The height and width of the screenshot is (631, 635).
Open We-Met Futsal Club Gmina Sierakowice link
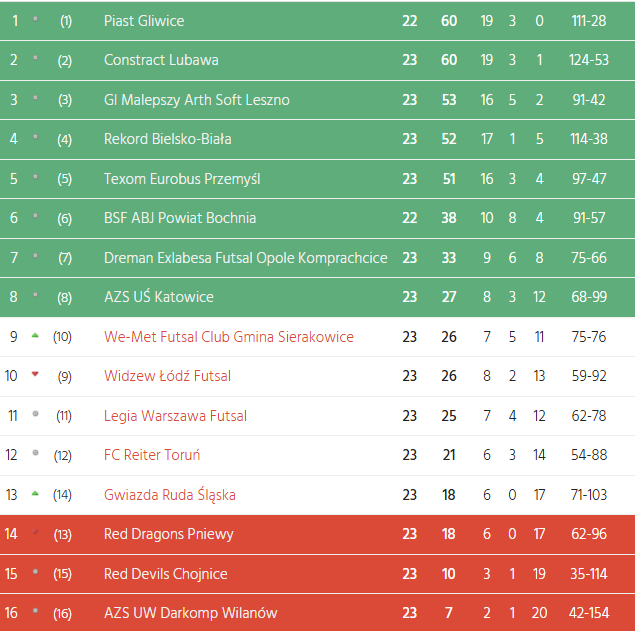(228, 337)
